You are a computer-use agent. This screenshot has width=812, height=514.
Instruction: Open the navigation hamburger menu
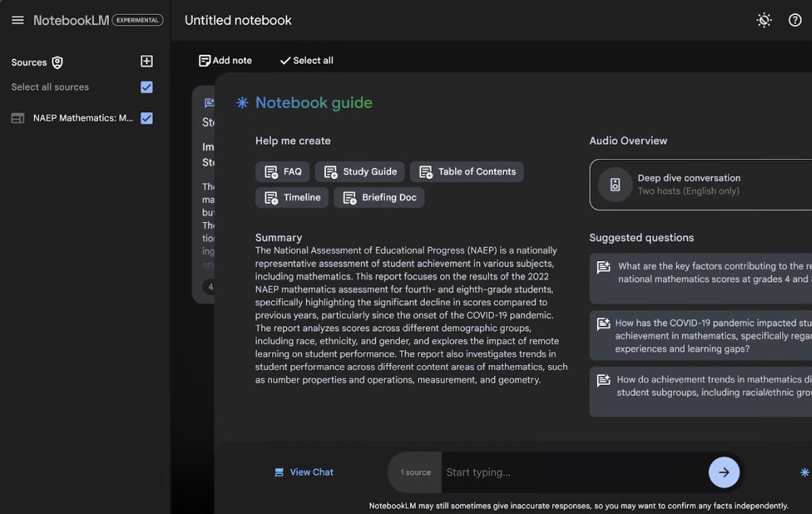pos(18,20)
